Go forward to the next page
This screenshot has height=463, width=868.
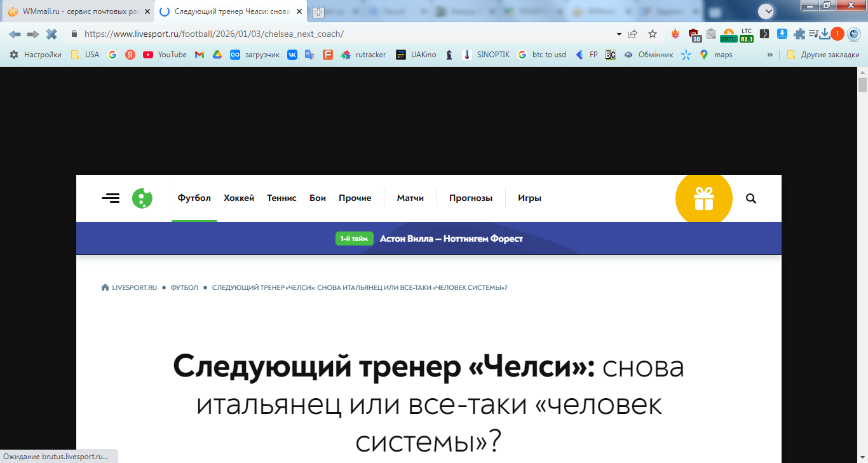tap(33, 34)
